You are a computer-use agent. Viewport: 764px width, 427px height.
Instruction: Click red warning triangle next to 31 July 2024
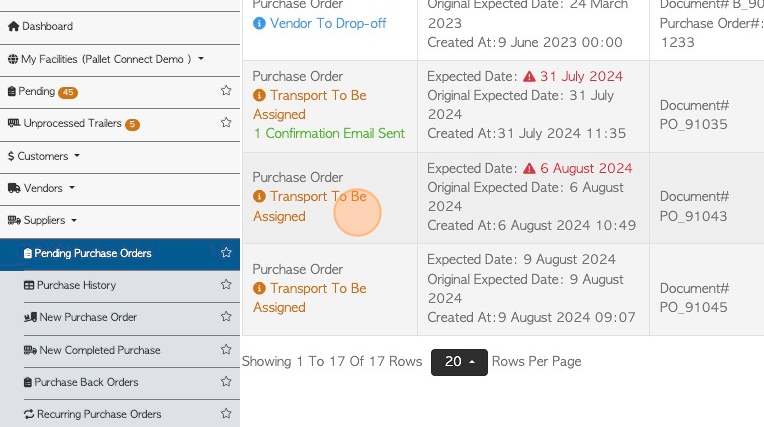click(529, 77)
